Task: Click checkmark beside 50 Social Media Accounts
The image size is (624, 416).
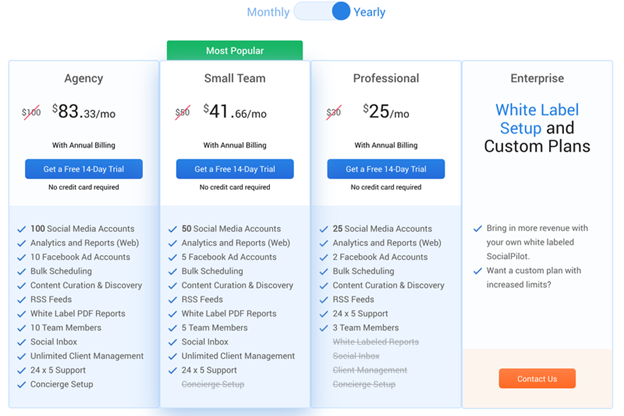Action: coord(173,229)
